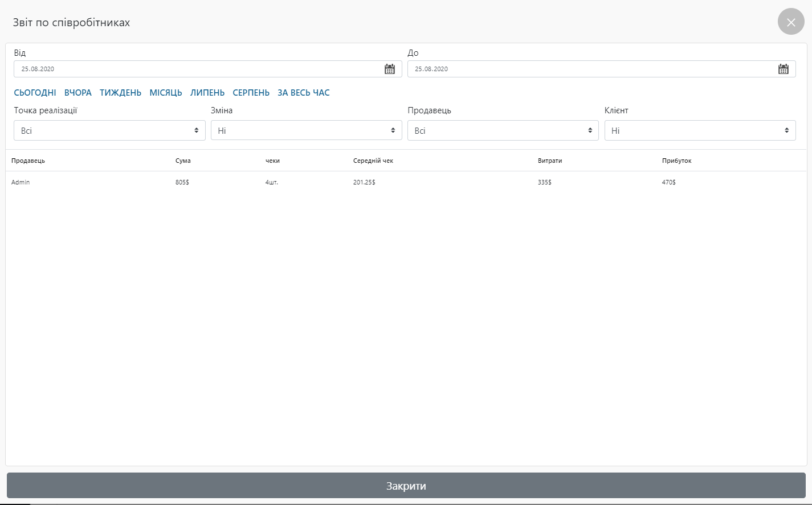Click the Від date input field
The height and width of the screenshot is (505, 812).
(x=197, y=69)
